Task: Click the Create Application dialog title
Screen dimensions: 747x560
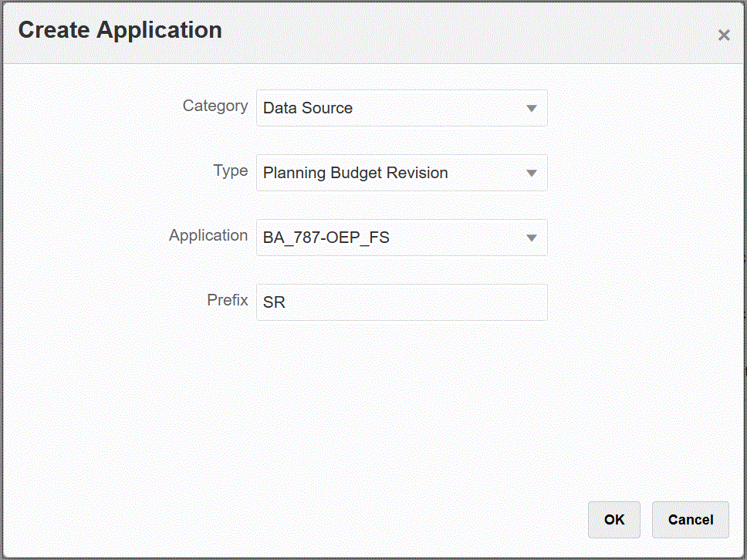Action: (120, 31)
